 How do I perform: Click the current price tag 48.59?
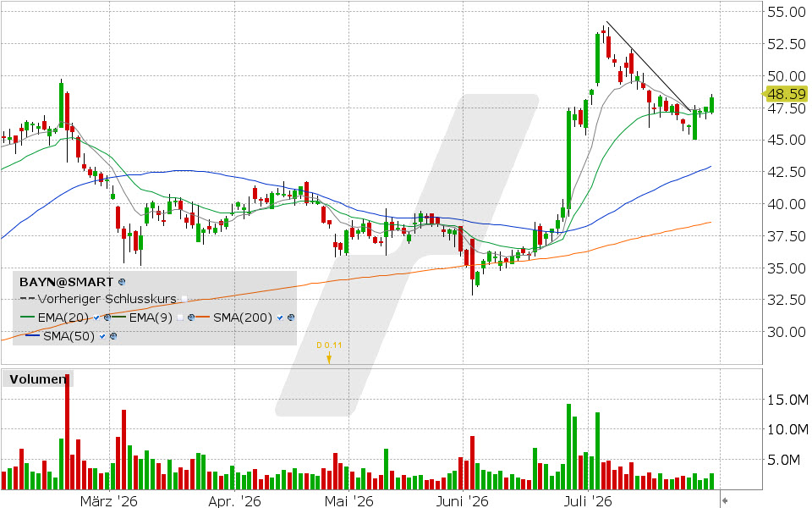(787, 94)
